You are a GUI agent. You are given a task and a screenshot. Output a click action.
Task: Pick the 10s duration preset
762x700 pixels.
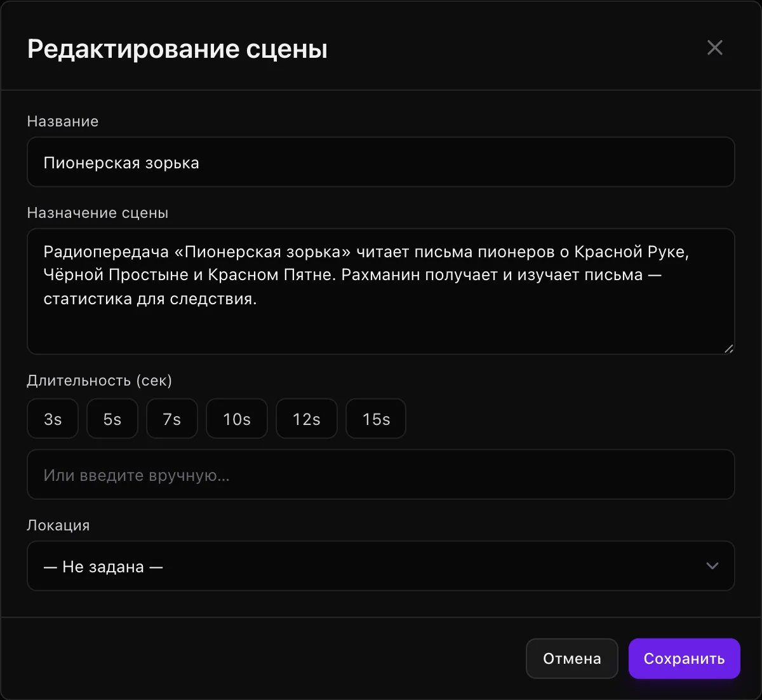point(237,419)
